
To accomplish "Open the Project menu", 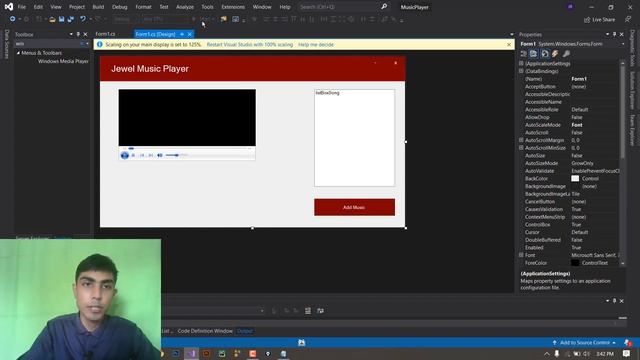I will pyautogui.click(x=77, y=7).
